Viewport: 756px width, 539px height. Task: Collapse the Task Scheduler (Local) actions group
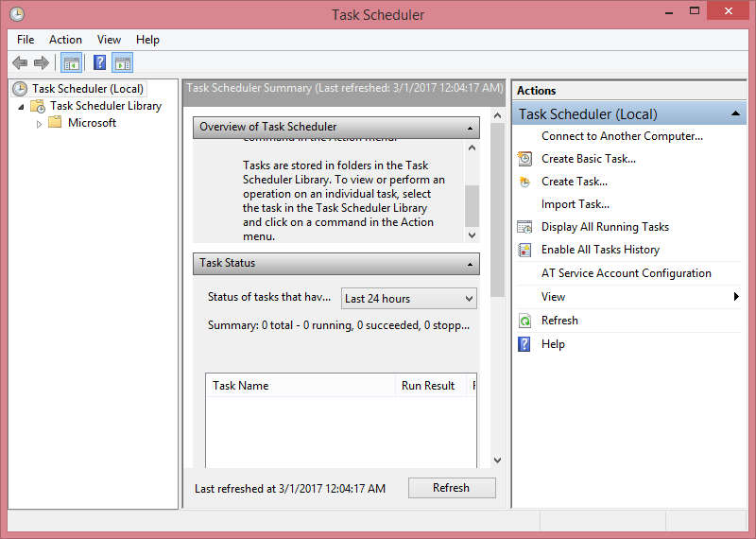(x=735, y=113)
